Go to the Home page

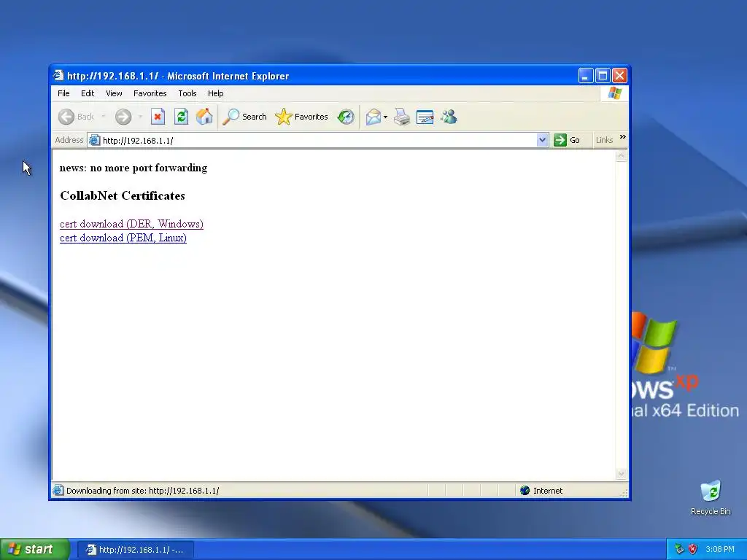204,117
